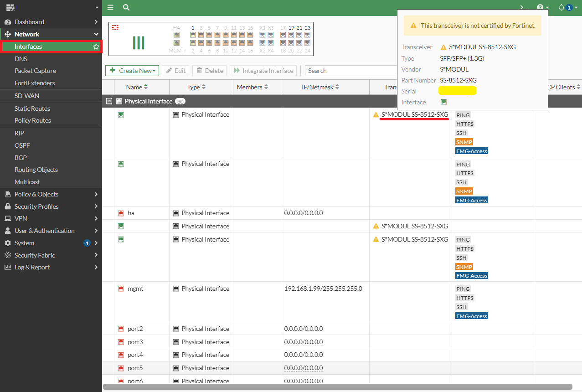Select faceplate SFP port 19
The height and width of the screenshot is (392, 582).
pos(291,35)
